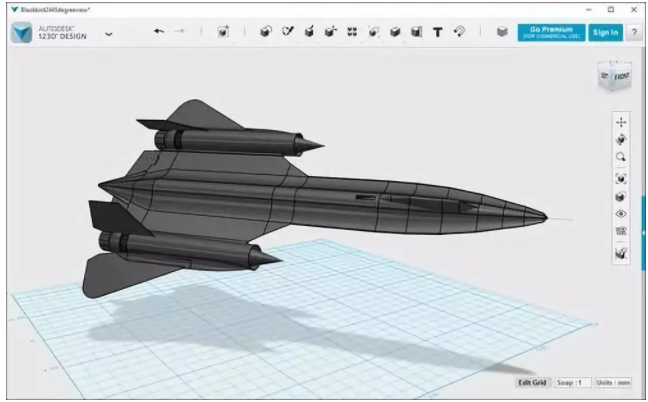648x402 pixels.
Task: Expand the blue side panel handle
Action: coord(644,233)
